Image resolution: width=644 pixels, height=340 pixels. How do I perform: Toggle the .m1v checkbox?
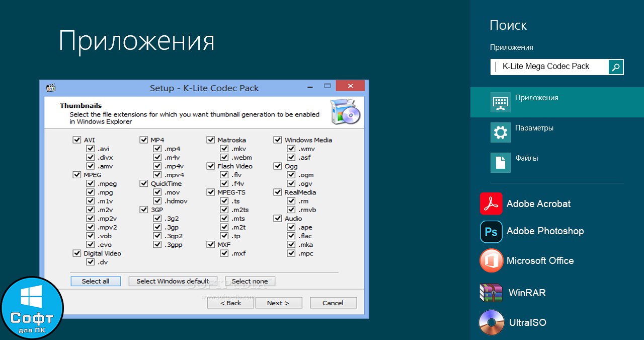tap(90, 201)
